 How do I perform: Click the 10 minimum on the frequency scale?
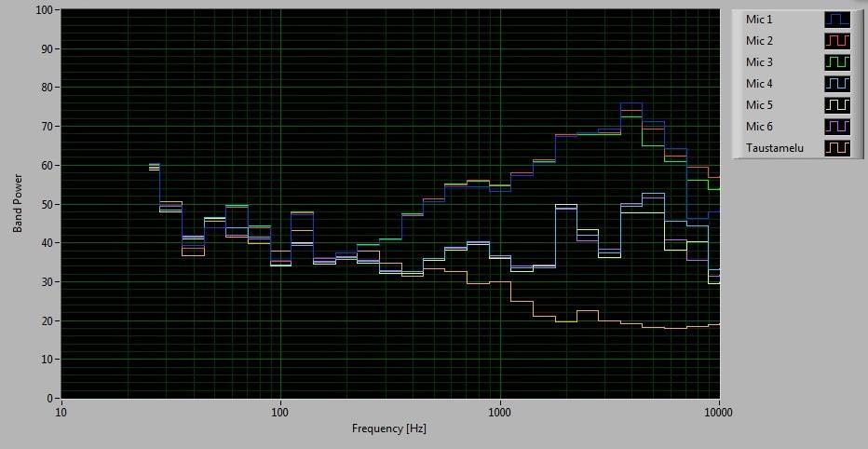pos(61,412)
